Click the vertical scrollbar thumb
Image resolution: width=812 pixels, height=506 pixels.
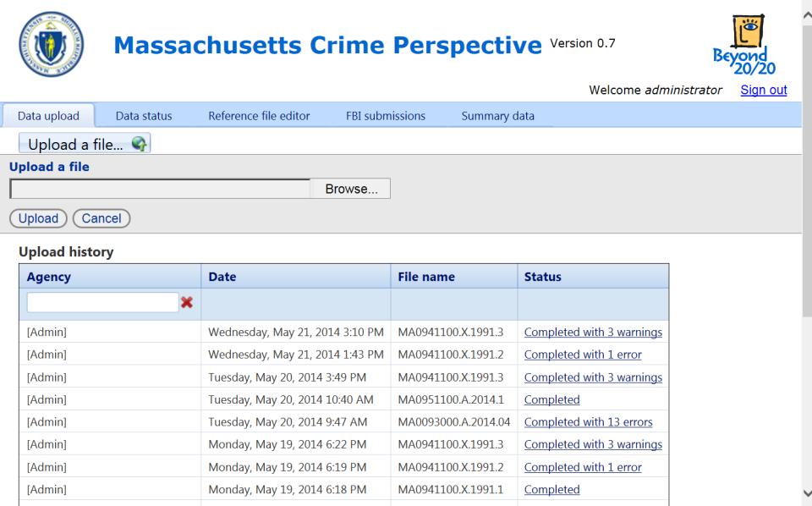(x=807, y=171)
